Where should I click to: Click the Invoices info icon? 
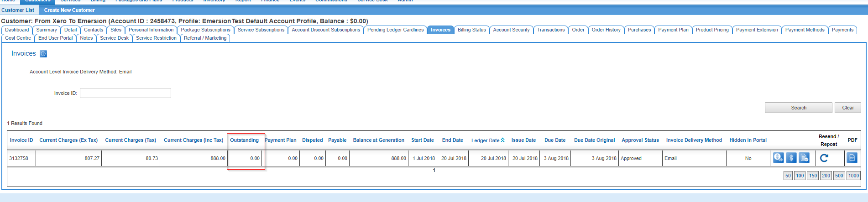[43, 54]
